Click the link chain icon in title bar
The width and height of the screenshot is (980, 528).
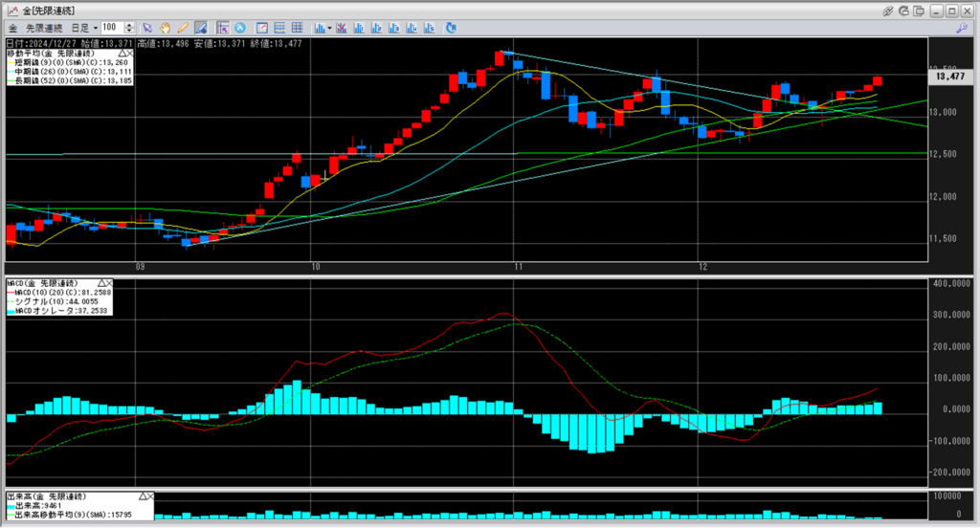pos(889,10)
